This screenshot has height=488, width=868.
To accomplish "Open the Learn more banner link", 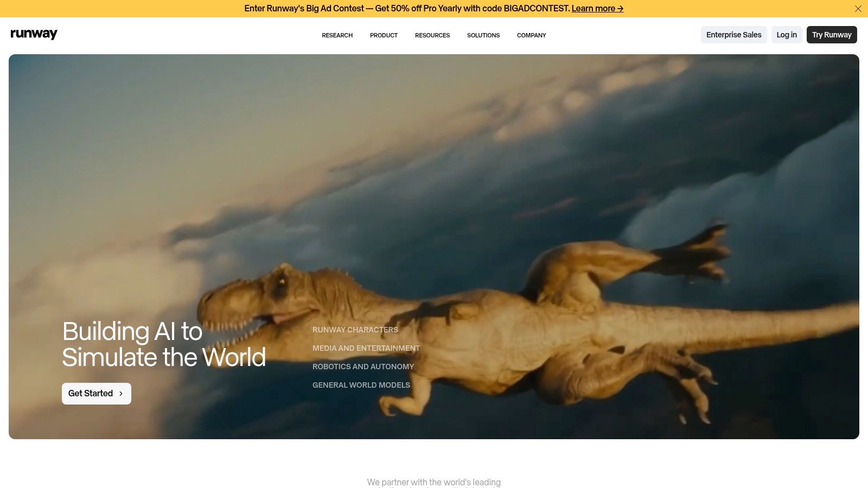I will pos(597,9).
